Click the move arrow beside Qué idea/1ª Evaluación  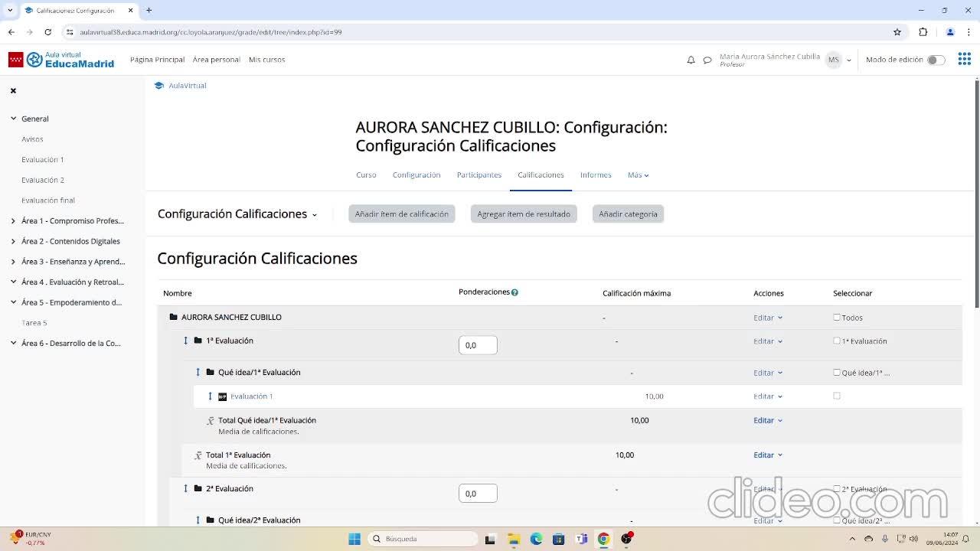pyautogui.click(x=198, y=372)
